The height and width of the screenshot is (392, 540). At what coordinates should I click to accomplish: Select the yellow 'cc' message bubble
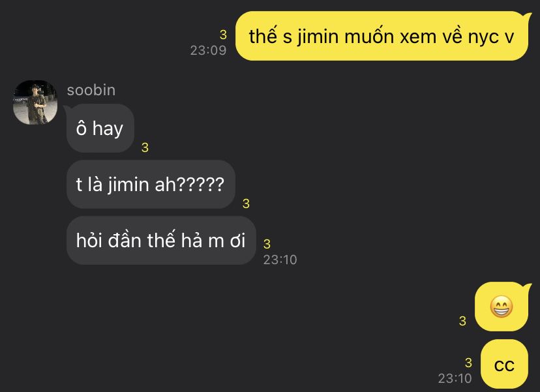(505, 365)
